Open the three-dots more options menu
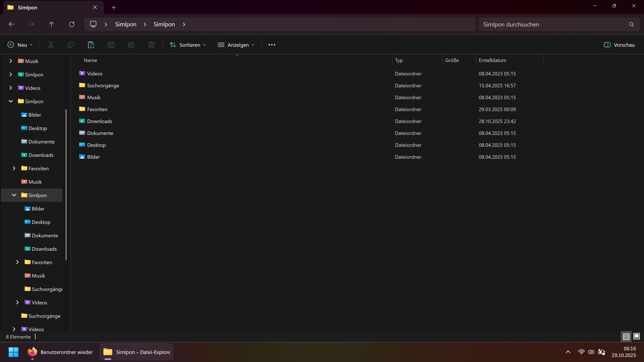 tap(272, 45)
